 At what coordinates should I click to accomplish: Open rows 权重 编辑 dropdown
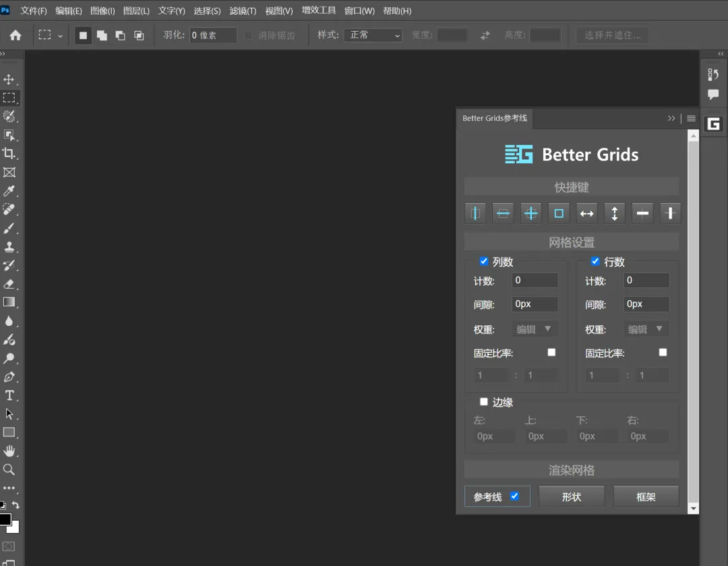pos(646,329)
